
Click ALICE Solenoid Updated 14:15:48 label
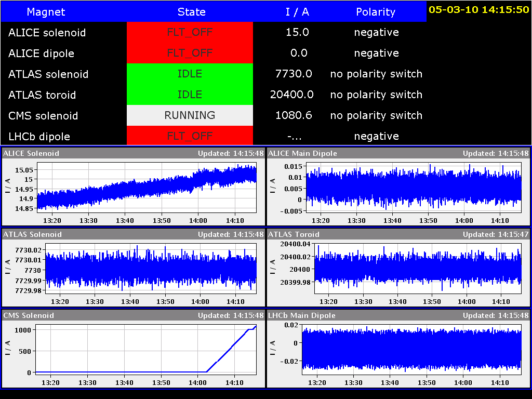(x=231, y=153)
